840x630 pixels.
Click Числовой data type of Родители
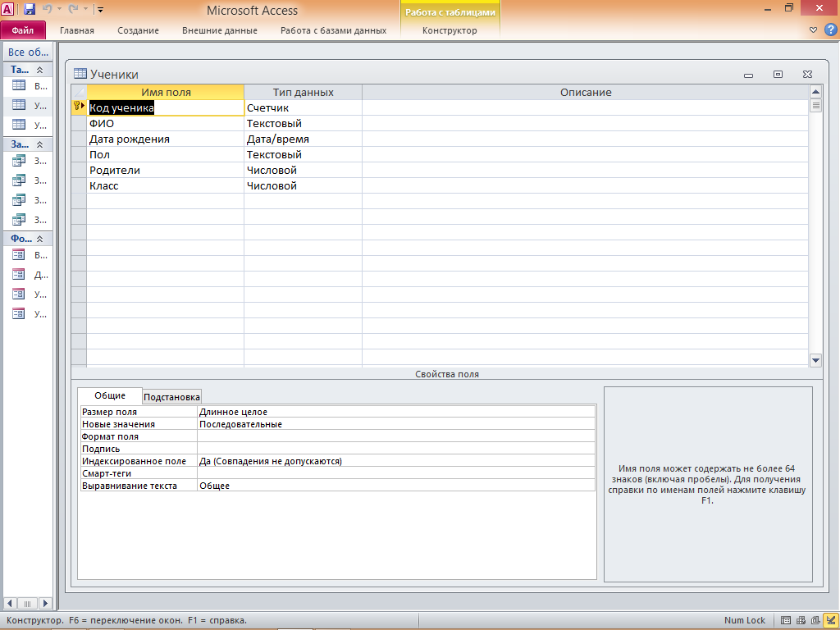pos(304,170)
